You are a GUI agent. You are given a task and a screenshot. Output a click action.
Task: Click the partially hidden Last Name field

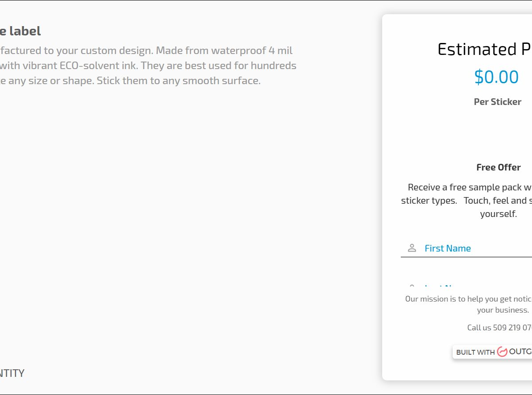coord(465,286)
